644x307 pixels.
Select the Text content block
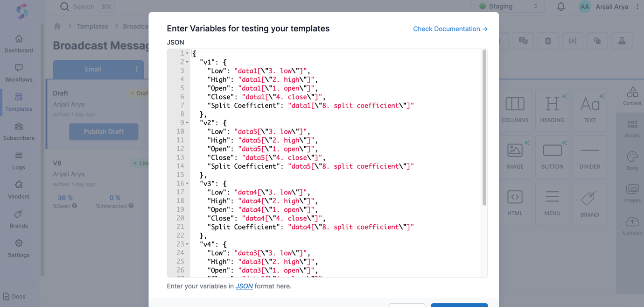[590, 110]
